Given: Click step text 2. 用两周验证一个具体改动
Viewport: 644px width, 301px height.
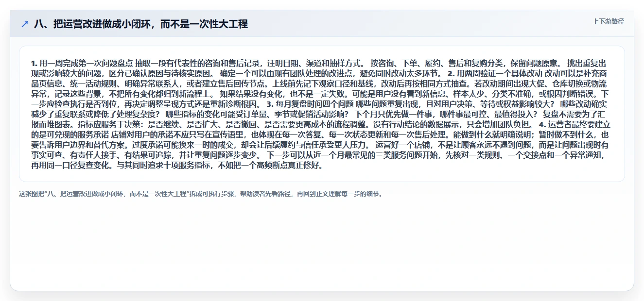Looking at the screenshot, I should pos(495,74).
